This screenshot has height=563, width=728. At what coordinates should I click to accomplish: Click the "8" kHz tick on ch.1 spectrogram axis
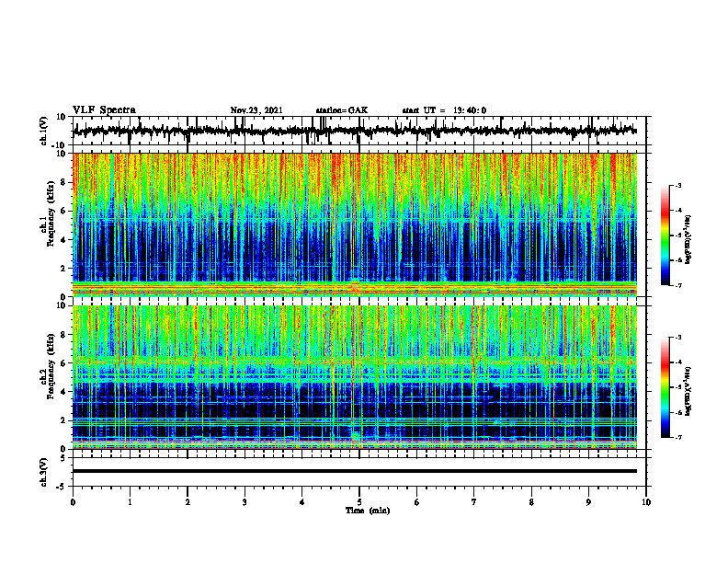(64, 182)
